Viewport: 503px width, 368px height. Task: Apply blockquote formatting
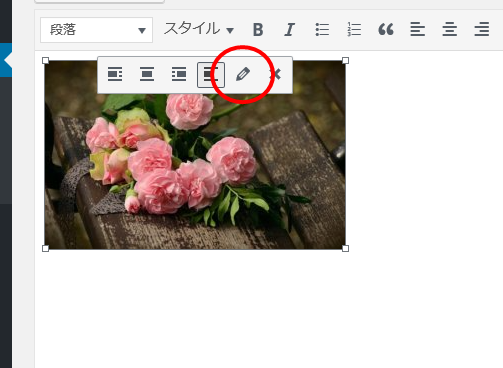pos(386,30)
